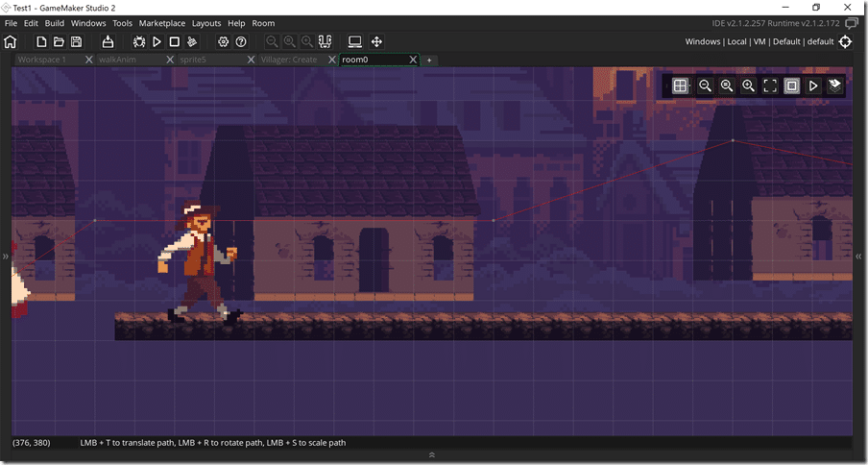Open the Marketplace menu
The height and width of the screenshot is (465, 868).
[x=161, y=23]
